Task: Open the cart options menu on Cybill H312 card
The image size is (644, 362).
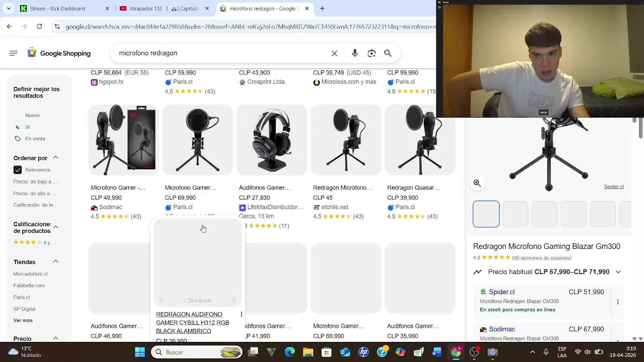Action: (242, 314)
